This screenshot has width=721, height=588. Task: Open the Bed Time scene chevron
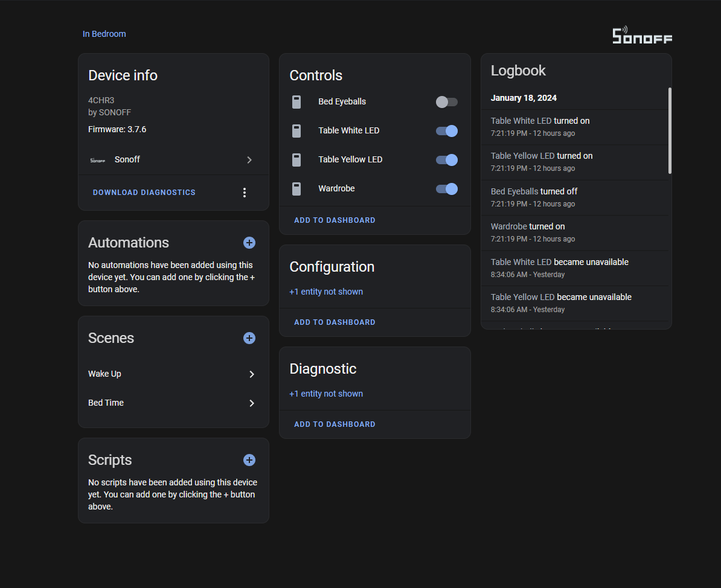252,403
